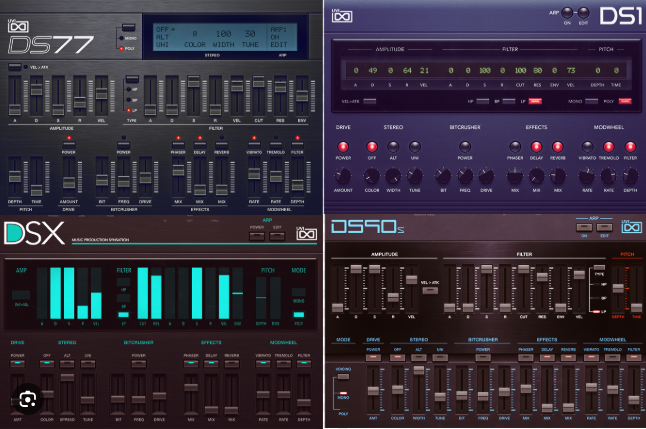Click WIDTH value 100 in DS77 display

(223, 33)
